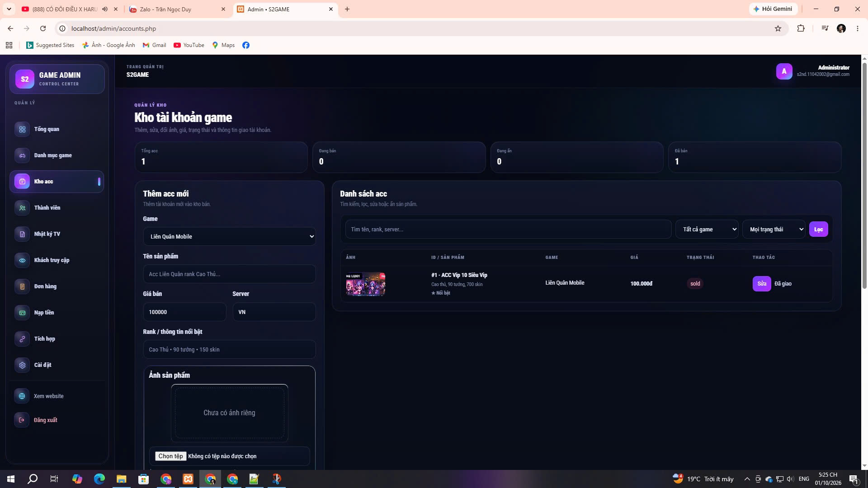This screenshot has width=868, height=488.
Task: Expand the Chrome tab search chevron
Action: coord(9,9)
